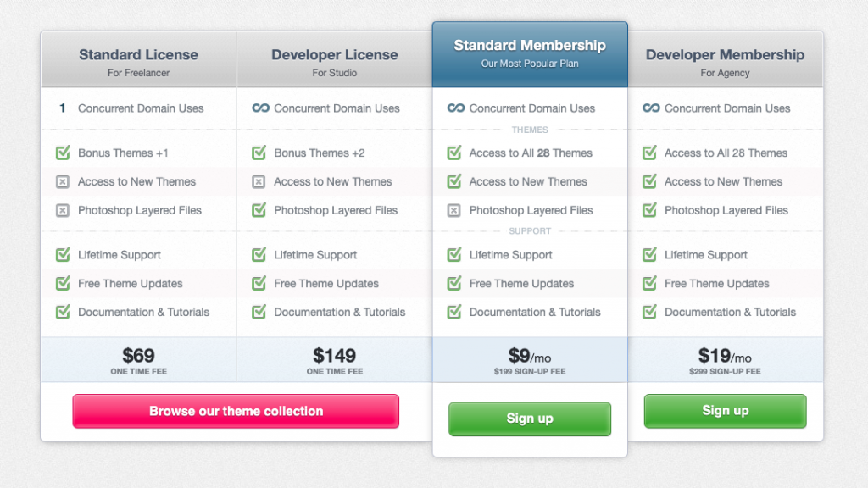Click the X icon beside Standard License Access to New Themes

coord(63,182)
